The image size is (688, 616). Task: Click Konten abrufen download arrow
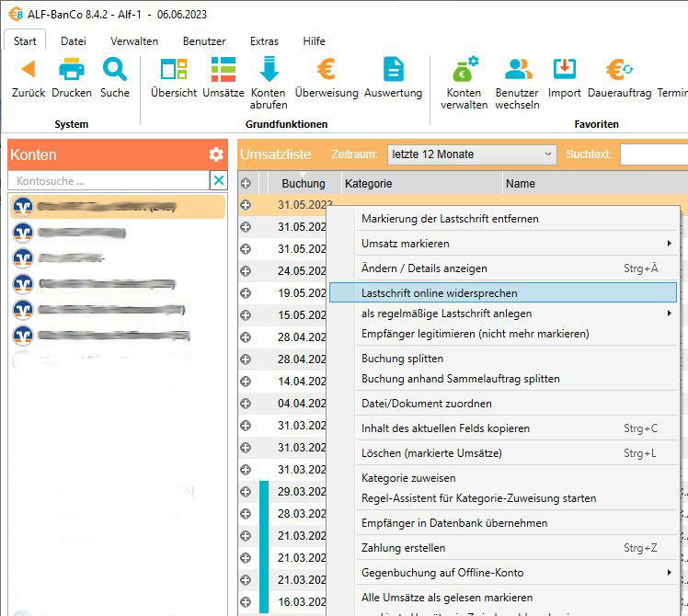click(x=269, y=70)
